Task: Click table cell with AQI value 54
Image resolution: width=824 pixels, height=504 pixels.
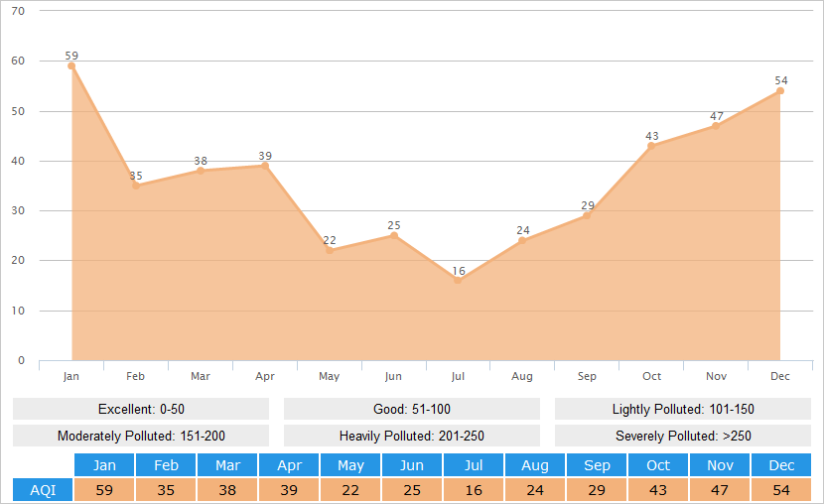Action: 781,490
